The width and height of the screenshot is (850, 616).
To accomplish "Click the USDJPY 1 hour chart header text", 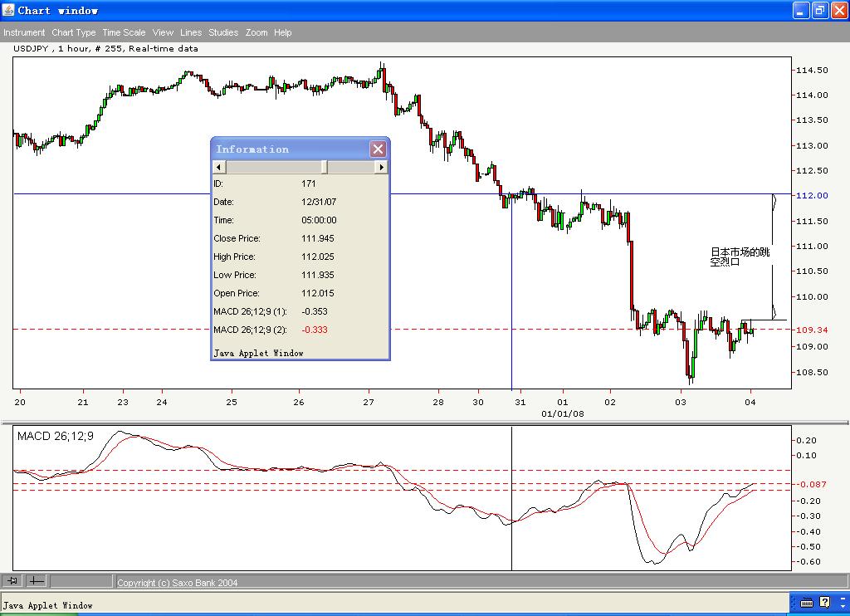I will (x=105, y=48).
